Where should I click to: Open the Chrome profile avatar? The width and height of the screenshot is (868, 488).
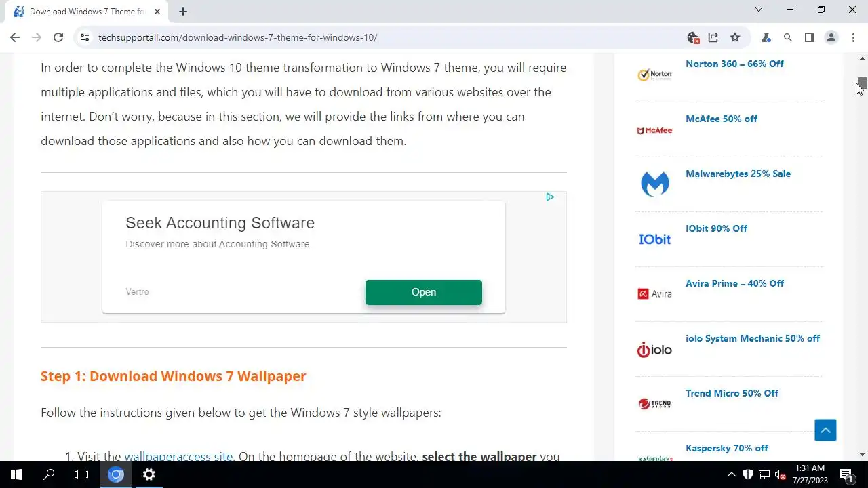[831, 37]
